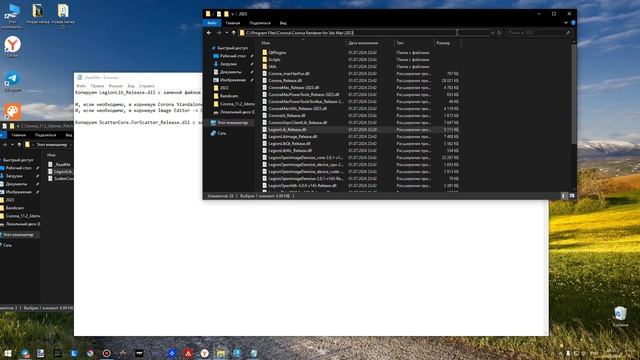Screen dimensions: 640x360
Task: Open recent locations dropdown beside forward arrow
Action: click(x=227, y=33)
